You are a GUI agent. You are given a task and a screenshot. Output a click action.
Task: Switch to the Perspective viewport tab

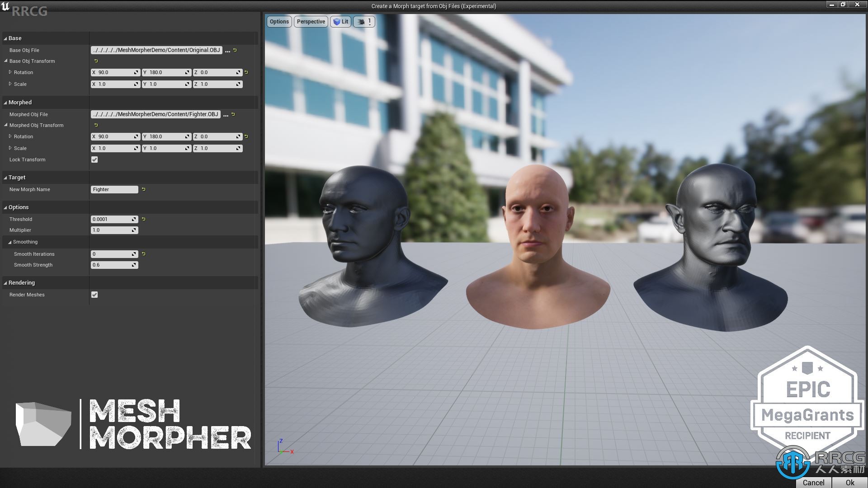pyautogui.click(x=311, y=21)
